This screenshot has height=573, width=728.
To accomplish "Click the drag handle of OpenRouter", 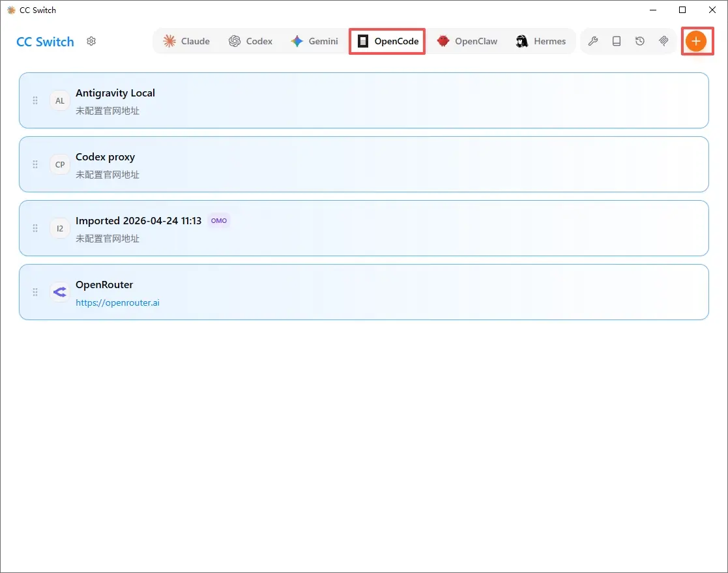I will (x=35, y=292).
